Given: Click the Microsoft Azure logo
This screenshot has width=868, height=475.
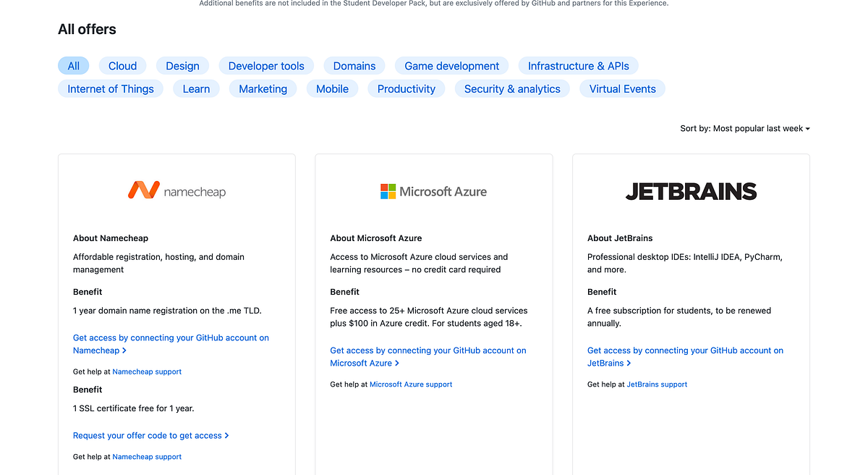Looking at the screenshot, I should pos(433,191).
